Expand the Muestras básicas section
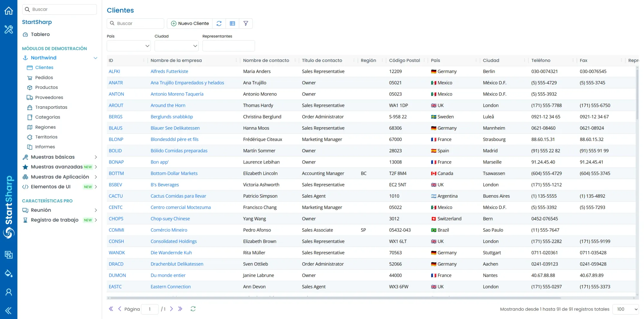 (96, 157)
